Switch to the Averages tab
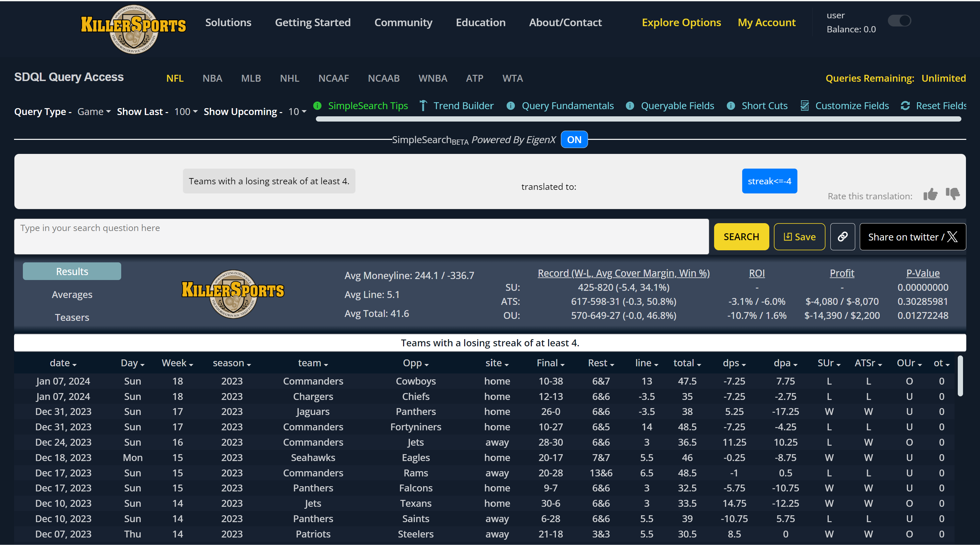The width and height of the screenshot is (980, 545). (72, 295)
